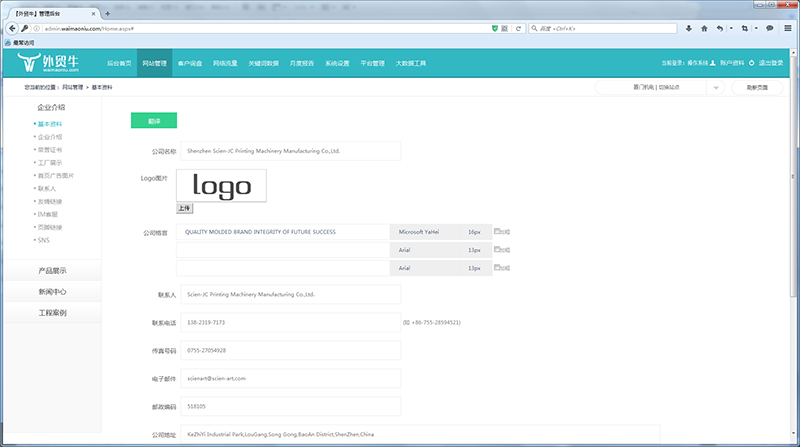Open the 网站管理 navigation tab
This screenshot has width=800, height=447.
(154, 63)
